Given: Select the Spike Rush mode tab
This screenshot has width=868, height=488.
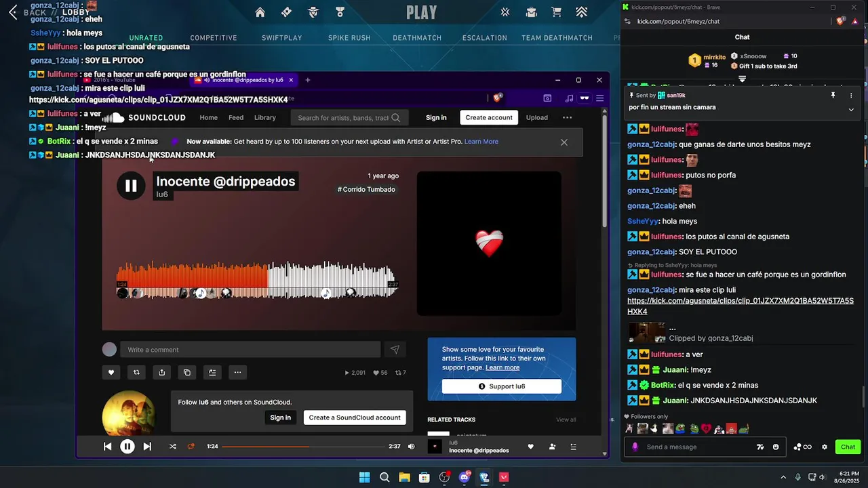Looking at the screenshot, I should pyautogui.click(x=349, y=38).
